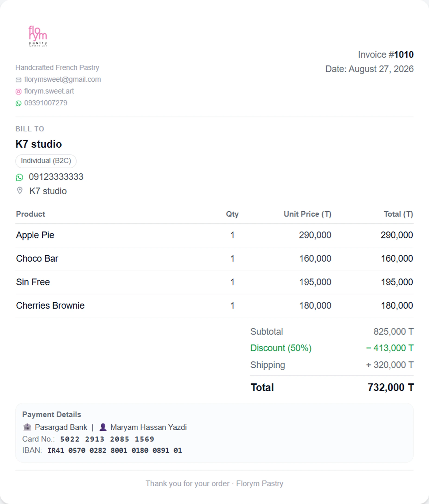This screenshot has height=504, width=429.
Task: Click the Payment Details heading
Action: tap(52, 414)
